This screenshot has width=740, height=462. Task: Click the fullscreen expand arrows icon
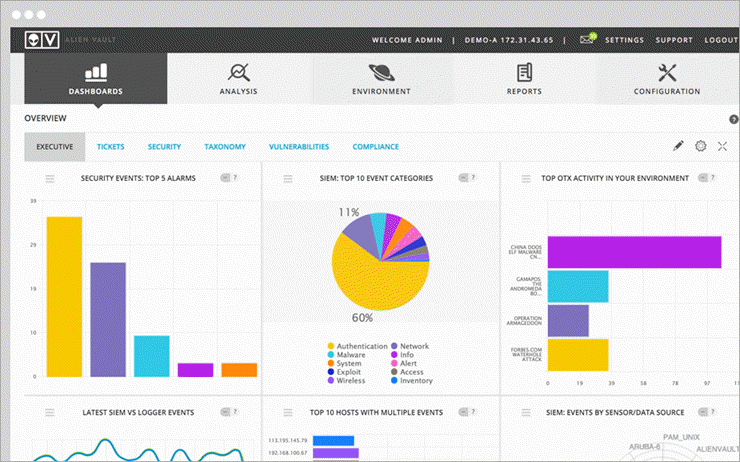click(x=722, y=146)
